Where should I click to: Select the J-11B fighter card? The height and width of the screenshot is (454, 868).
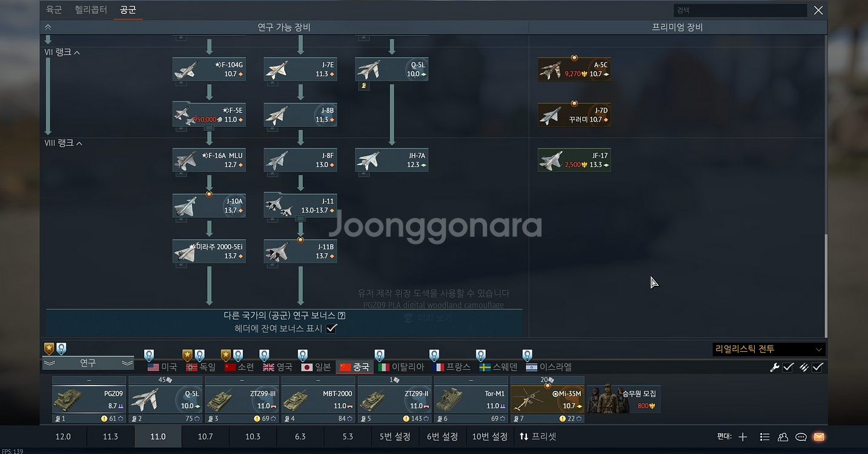click(x=300, y=251)
